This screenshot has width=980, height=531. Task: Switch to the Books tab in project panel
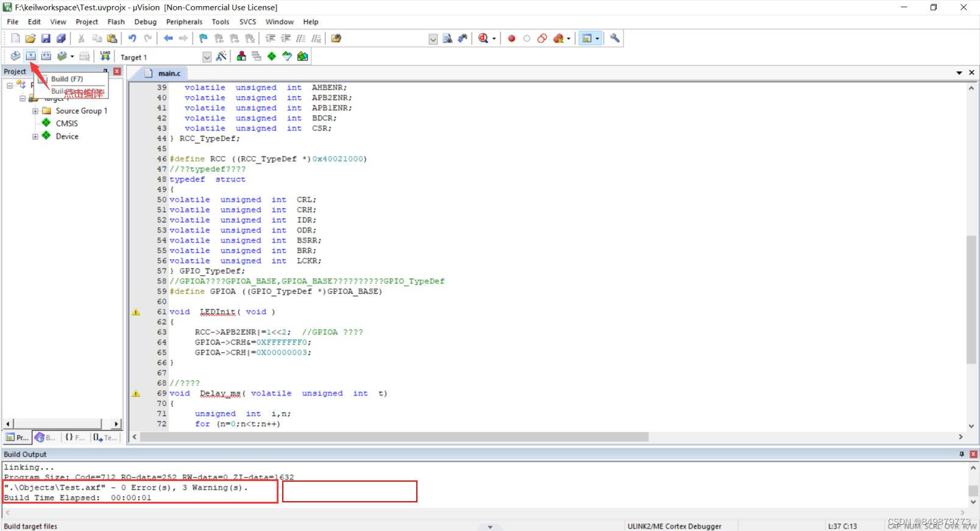coord(46,437)
